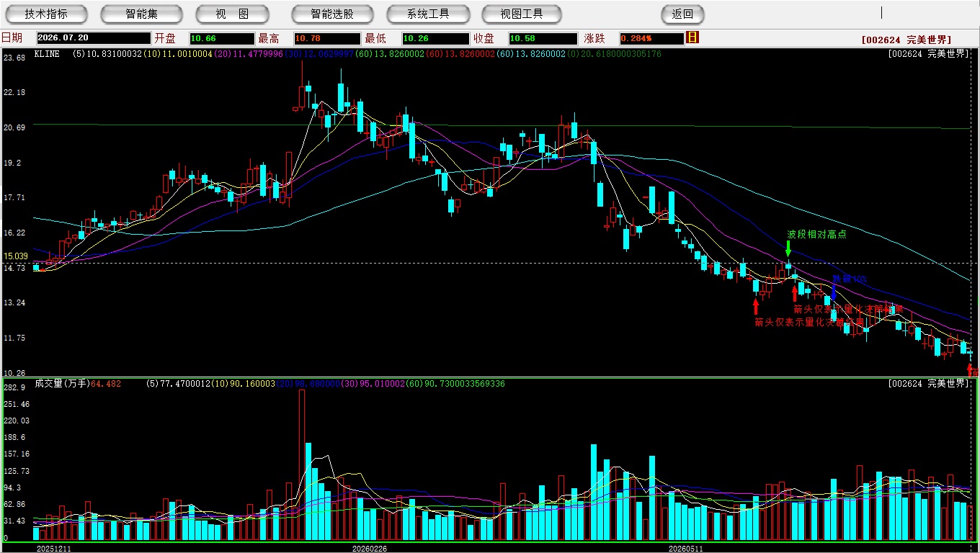
Task: Click the tallest red volume bar
Action: point(302,464)
